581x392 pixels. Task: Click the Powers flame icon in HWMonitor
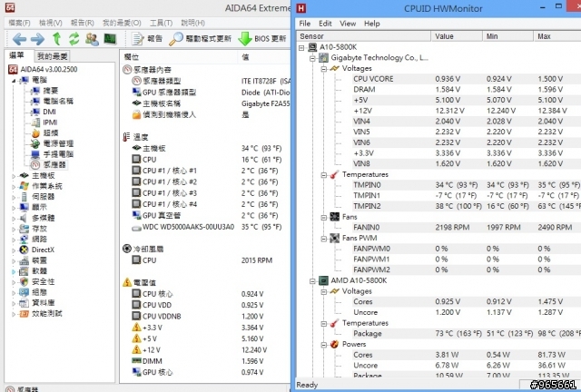tap(335, 344)
